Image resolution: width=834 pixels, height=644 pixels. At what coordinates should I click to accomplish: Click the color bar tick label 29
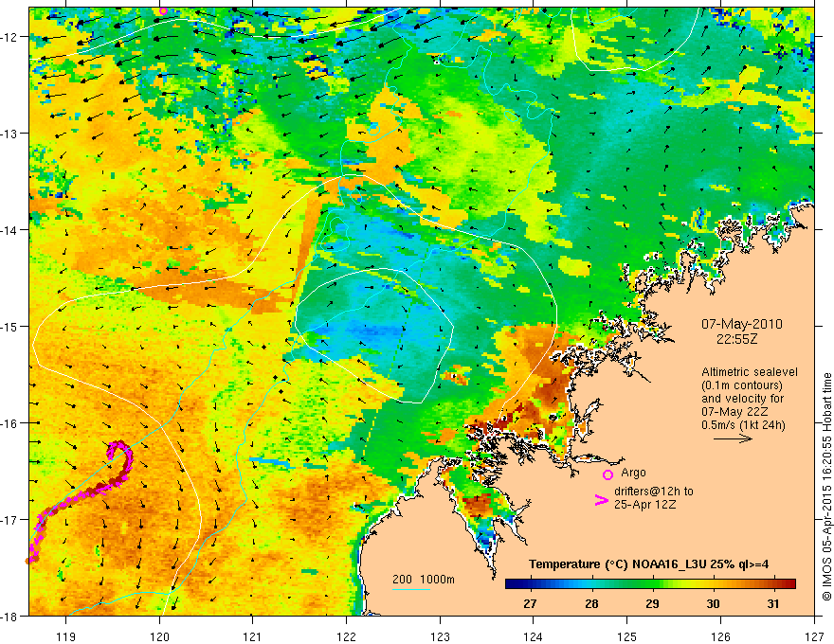click(x=652, y=603)
